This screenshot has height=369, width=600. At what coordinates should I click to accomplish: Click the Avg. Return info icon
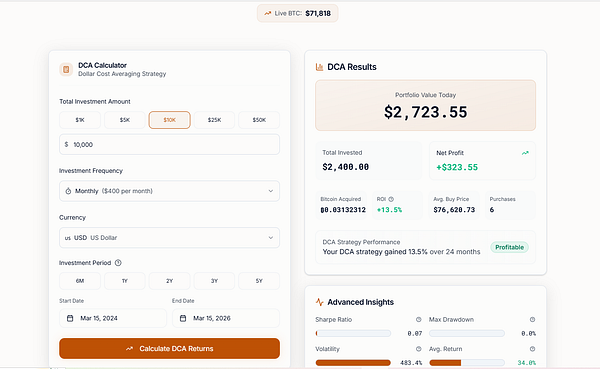coord(532,349)
